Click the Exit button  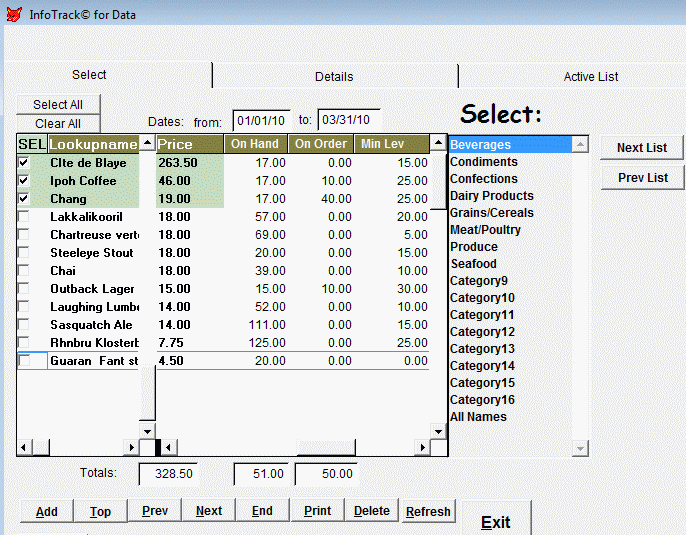tap(495, 522)
